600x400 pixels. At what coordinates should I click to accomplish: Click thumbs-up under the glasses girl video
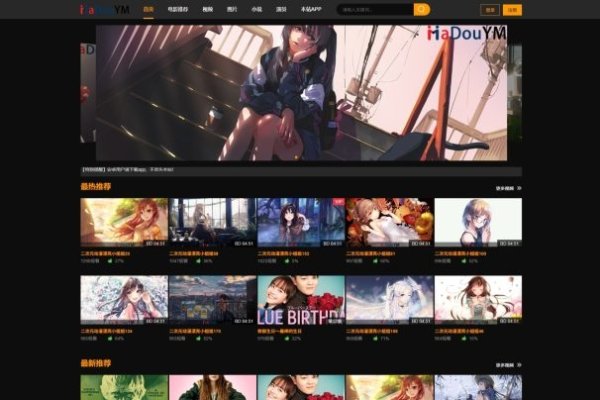tap(464, 261)
